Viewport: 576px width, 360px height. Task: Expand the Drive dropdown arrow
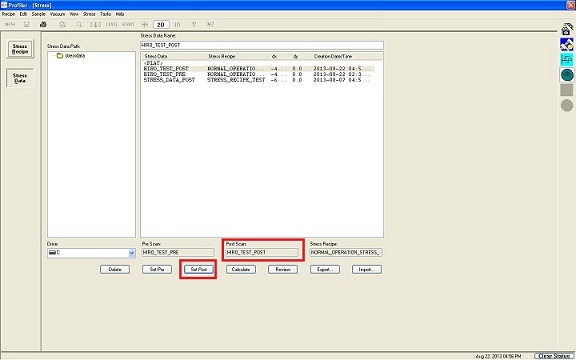(x=132, y=253)
